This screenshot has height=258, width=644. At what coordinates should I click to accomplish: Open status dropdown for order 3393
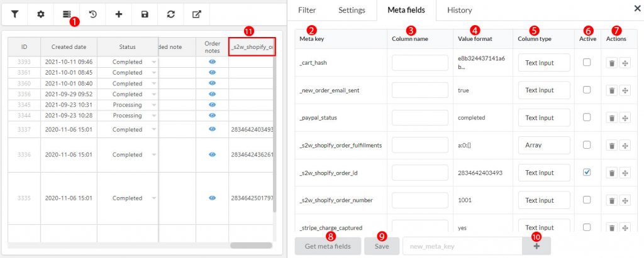point(154,62)
